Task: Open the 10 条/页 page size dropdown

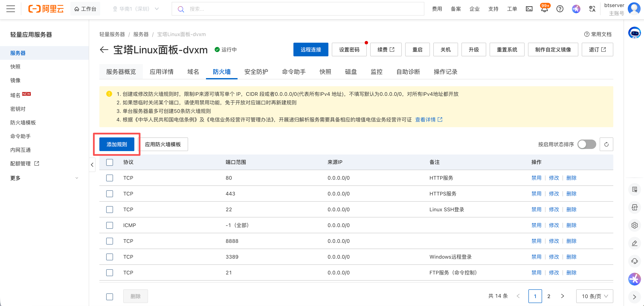Action: point(595,296)
